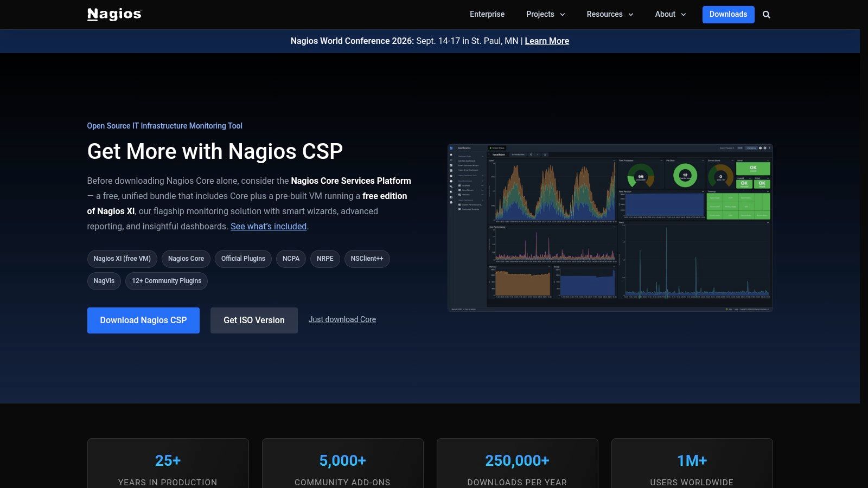This screenshot has height=488, width=868.
Task: Select the NRPE chip
Action: (325, 259)
